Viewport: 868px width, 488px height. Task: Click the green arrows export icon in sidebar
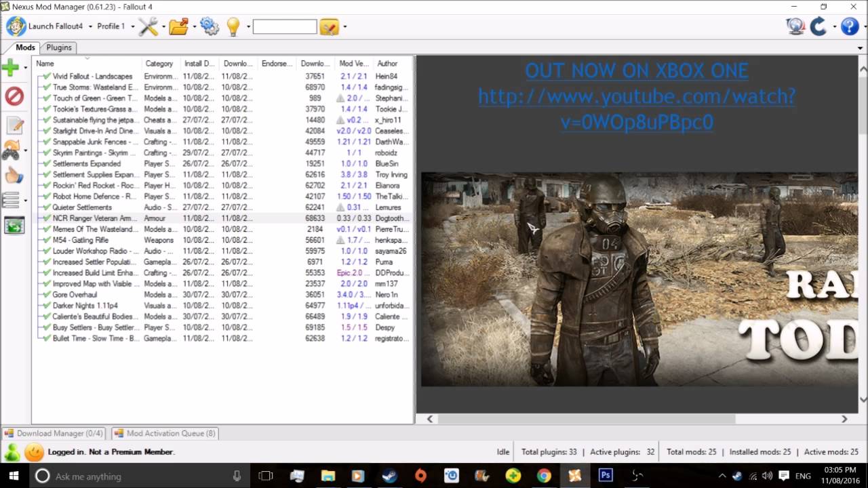coord(14,225)
